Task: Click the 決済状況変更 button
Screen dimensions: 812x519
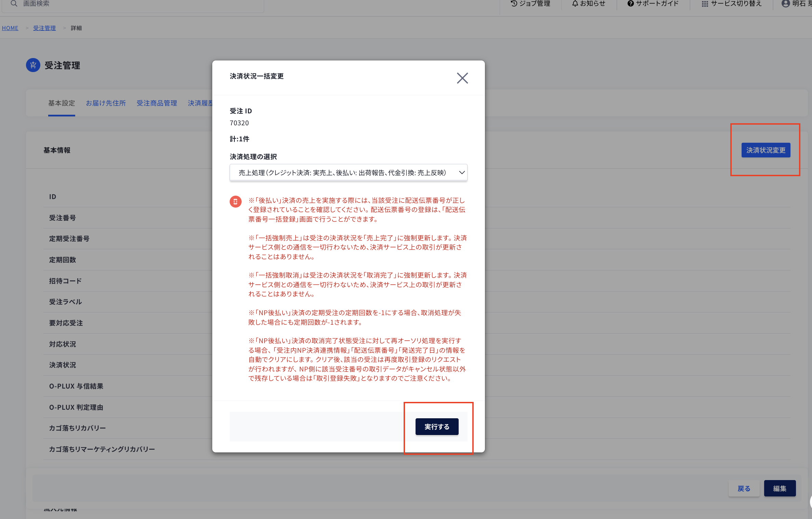Action: 766,150
